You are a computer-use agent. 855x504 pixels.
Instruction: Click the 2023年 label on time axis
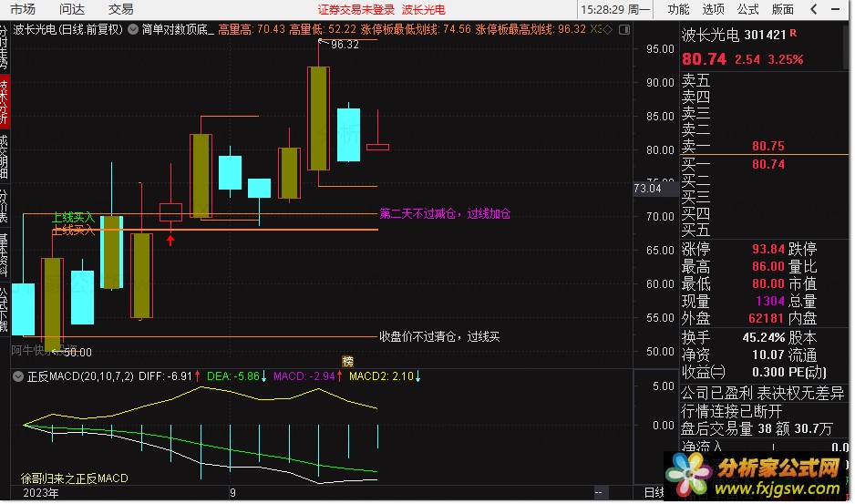click(40, 493)
